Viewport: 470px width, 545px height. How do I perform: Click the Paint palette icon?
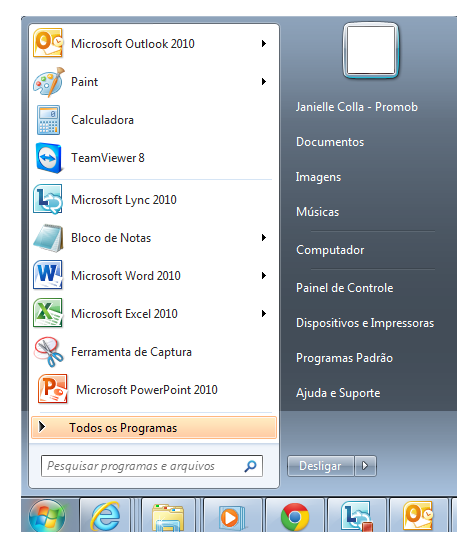(49, 82)
